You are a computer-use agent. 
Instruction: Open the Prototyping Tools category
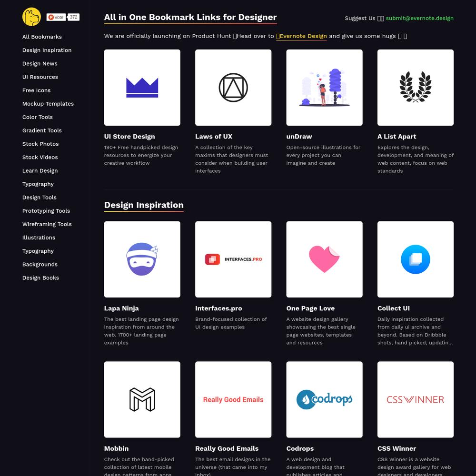pyautogui.click(x=46, y=211)
